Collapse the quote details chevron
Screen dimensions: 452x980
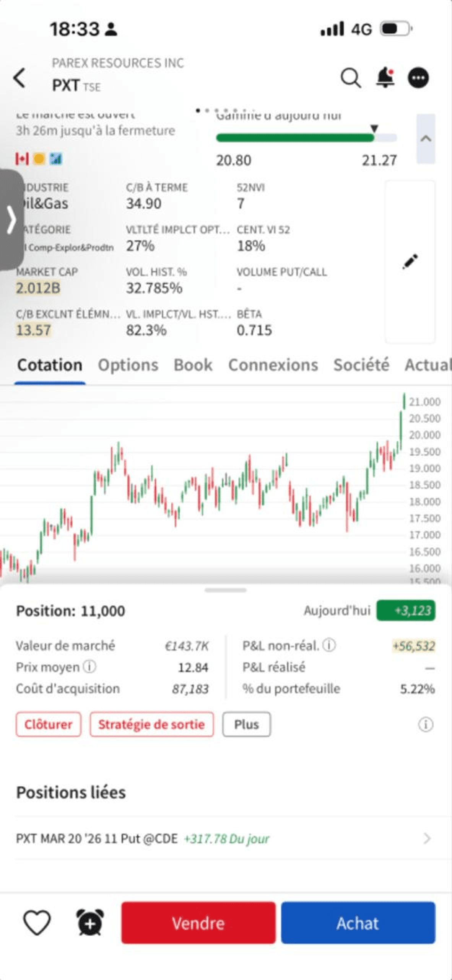point(426,139)
